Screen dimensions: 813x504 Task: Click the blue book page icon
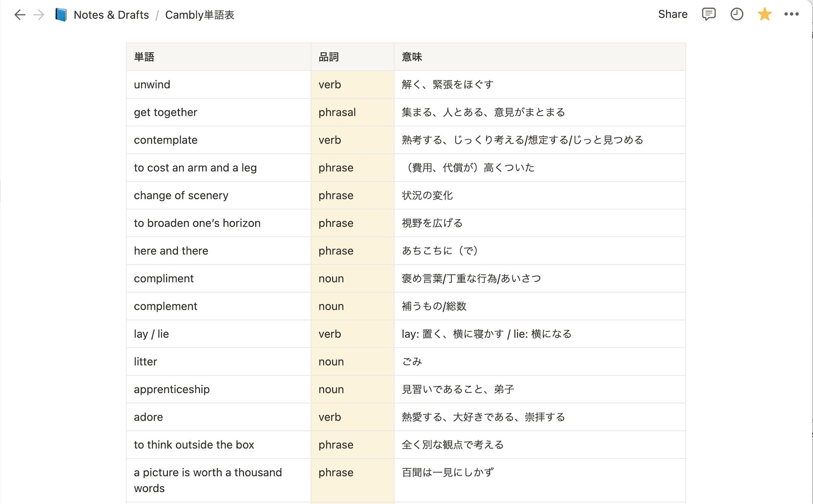[61, 15]
